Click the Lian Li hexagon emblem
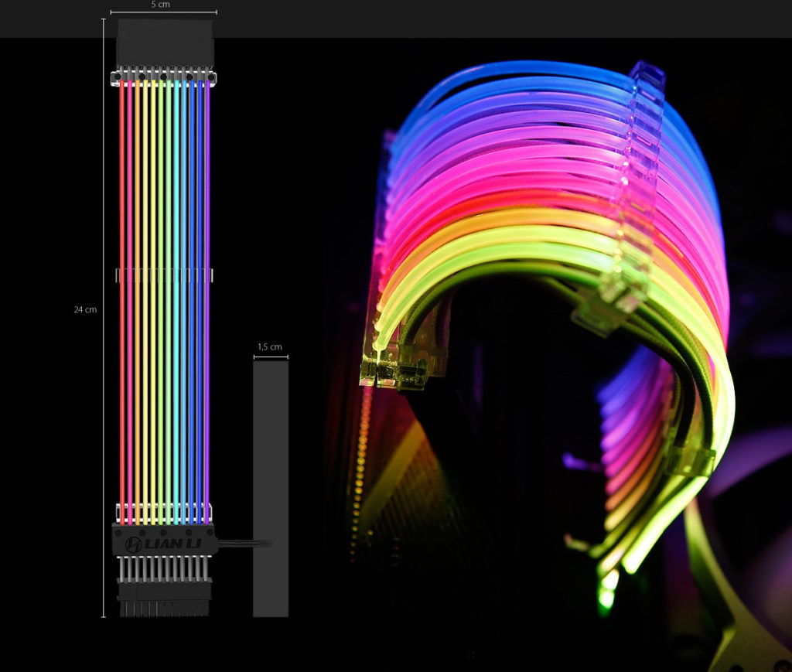 (132, 544)
